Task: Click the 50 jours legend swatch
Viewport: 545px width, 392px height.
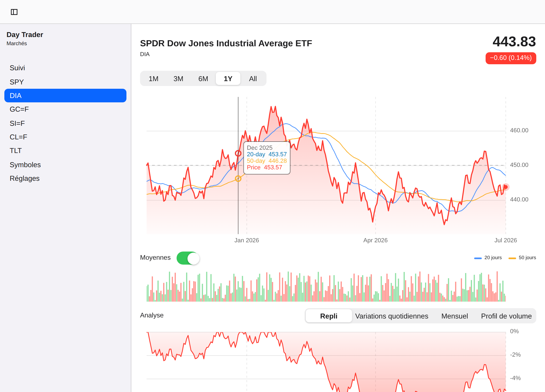Action: point(512,258)
